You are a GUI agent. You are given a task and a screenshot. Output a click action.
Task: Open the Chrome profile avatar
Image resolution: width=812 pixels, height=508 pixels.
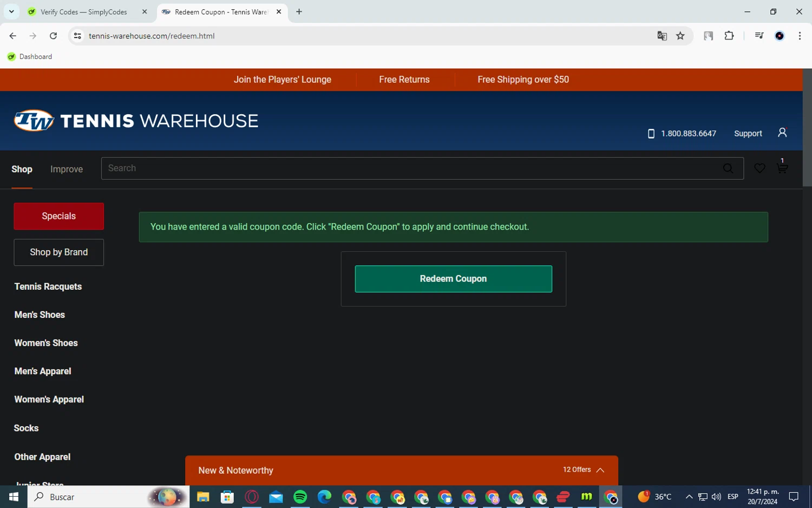(x=780, y=36)
